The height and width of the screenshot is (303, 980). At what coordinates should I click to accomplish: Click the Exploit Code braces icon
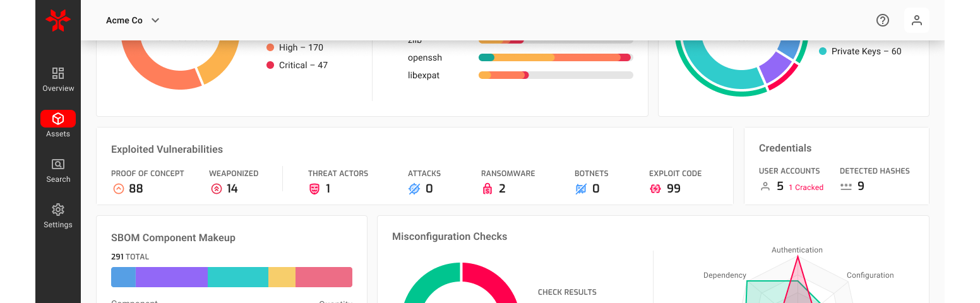[655, 188]
